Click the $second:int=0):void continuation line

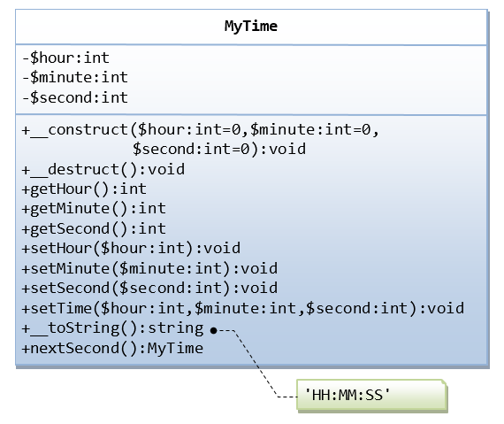[x=219, y=150]
